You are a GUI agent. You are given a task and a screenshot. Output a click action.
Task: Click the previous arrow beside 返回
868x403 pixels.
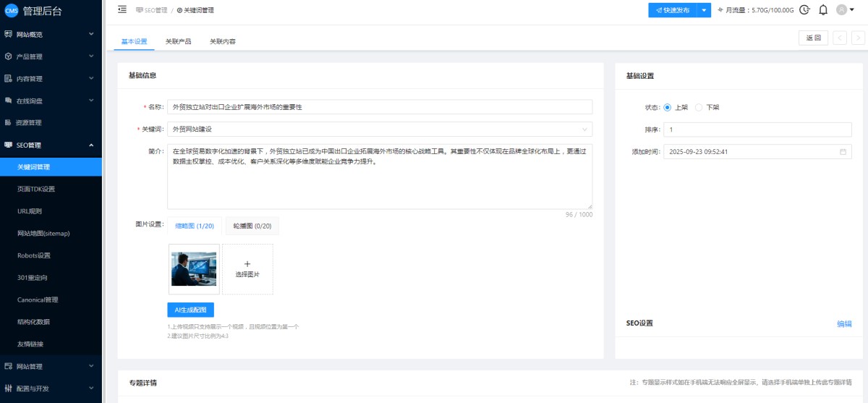click(x=839, y=38)
